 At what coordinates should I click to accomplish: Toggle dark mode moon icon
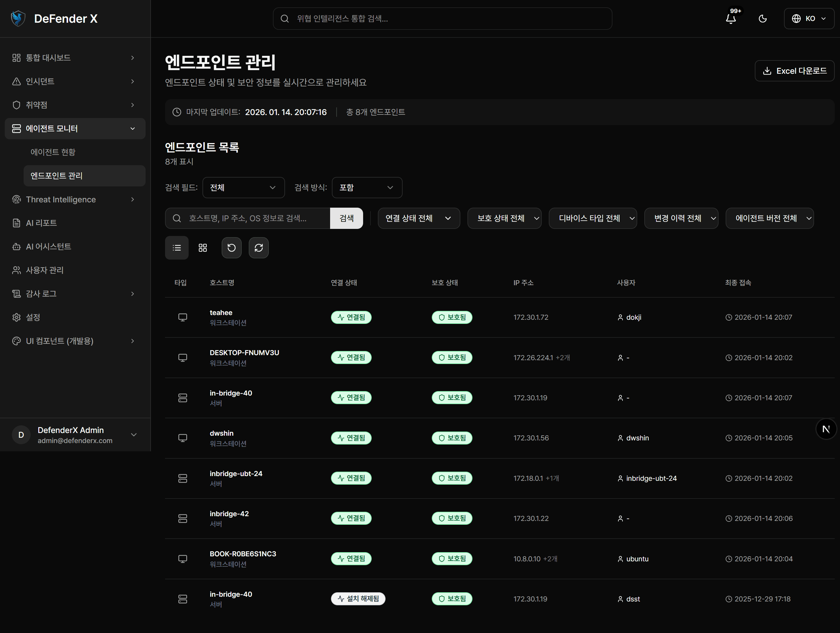762,19
